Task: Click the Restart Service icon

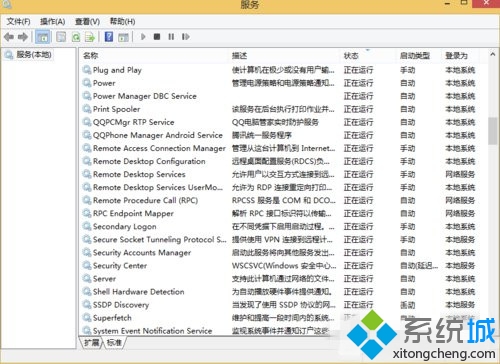Action: [x=186, y=37]
